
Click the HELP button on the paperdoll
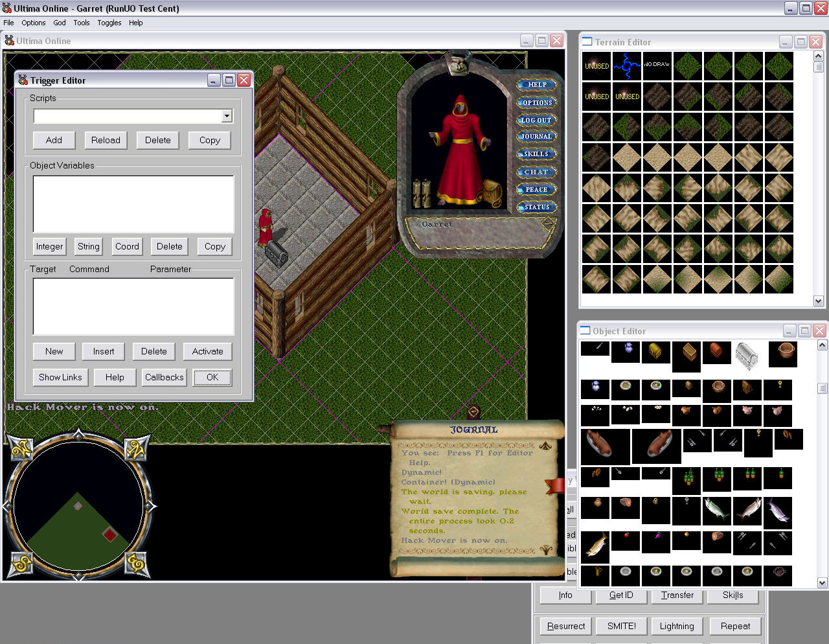tap(537, 85)
